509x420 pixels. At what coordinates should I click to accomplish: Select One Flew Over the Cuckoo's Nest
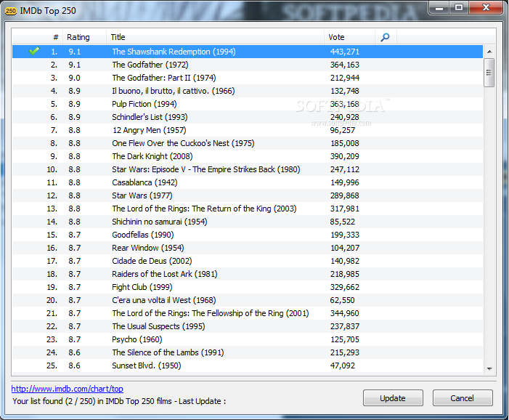pos(248,143)
